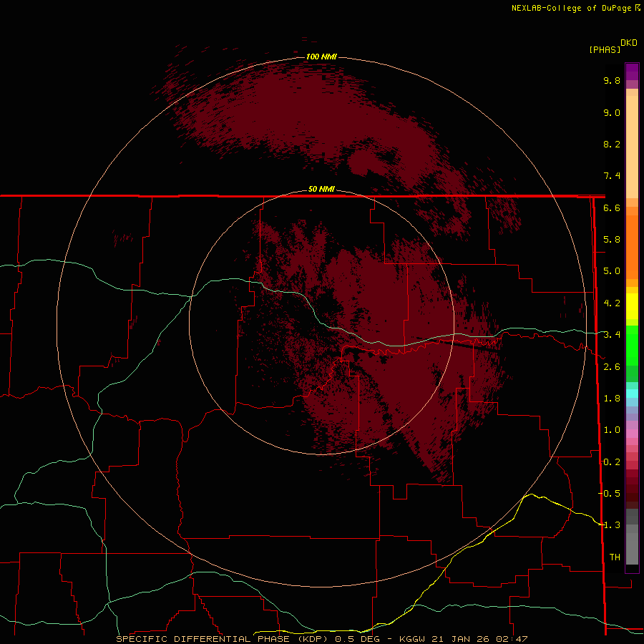
Task: Click the TH threshold label on the legend
Action: pos(615,557)
